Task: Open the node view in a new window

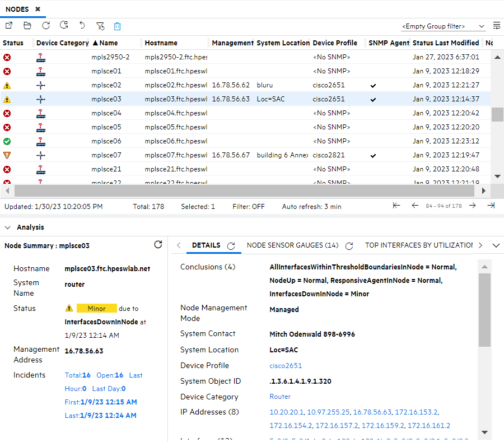Action: click(8, 25)
